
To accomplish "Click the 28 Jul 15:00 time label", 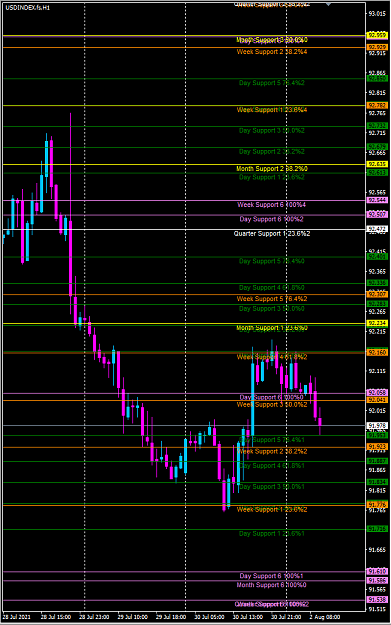I will (56, 617).
